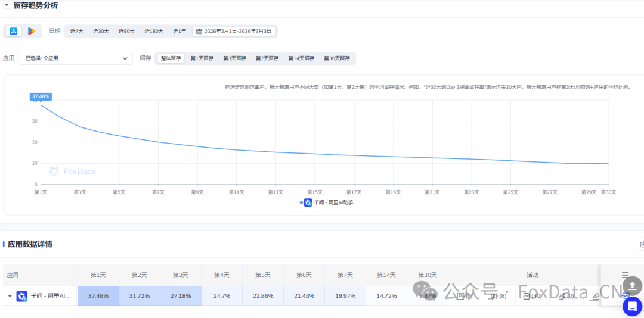Switch to 整体留存 retention tab

coord(171,58)
